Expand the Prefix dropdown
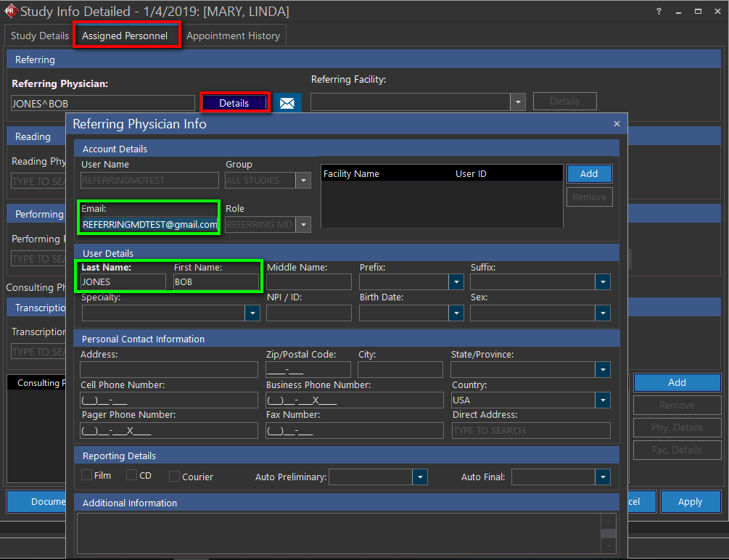The height and width of the screenshot is (560, 729). [x=456, y=282]
